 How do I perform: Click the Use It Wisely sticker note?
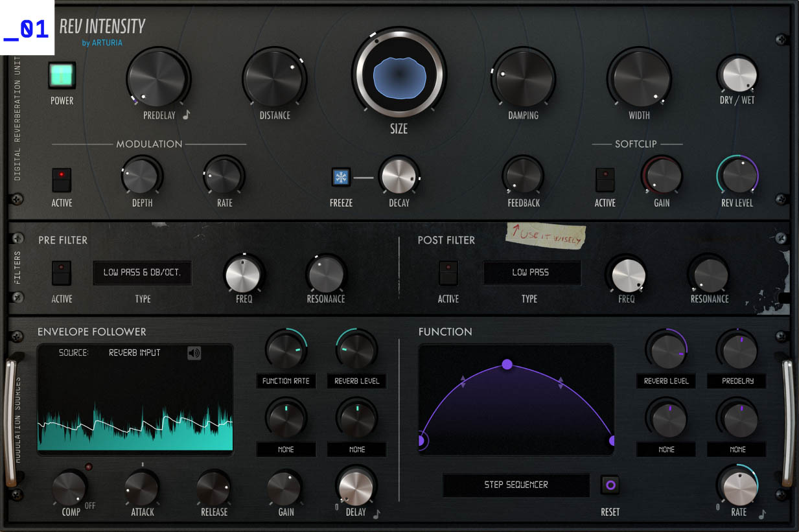546,236
